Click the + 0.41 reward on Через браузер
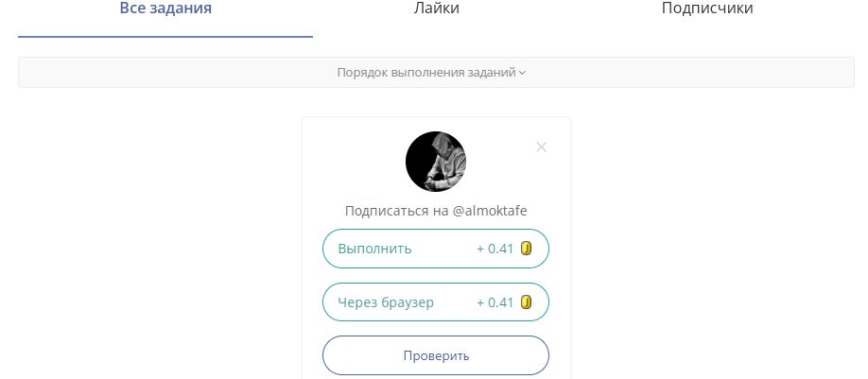This screenshot has height=379, width=868. tap(495, 302)
